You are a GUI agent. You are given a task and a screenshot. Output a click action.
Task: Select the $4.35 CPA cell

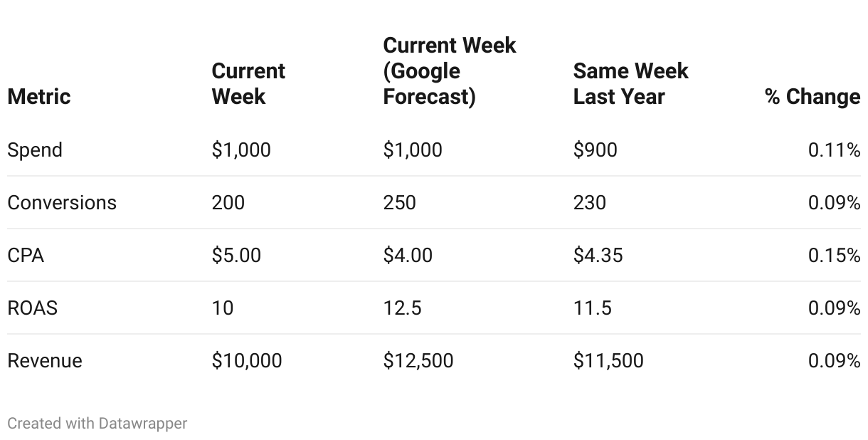[598, 255]
